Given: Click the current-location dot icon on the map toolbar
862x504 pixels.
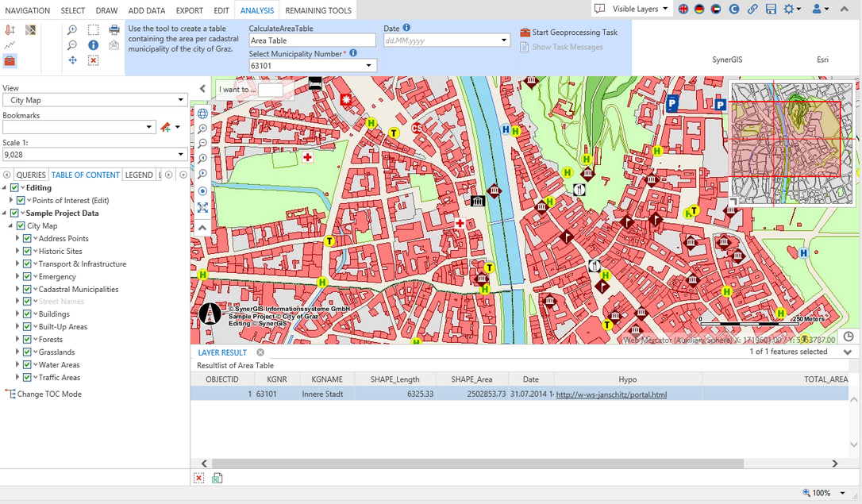Looking at the screenshot, I should pyautogui.click(x=202, y=190).
